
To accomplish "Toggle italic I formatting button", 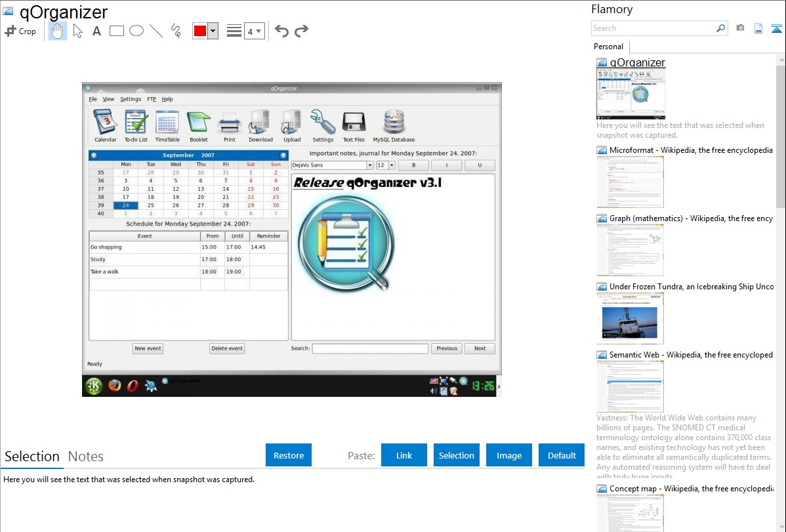I will tap(447, 165).
